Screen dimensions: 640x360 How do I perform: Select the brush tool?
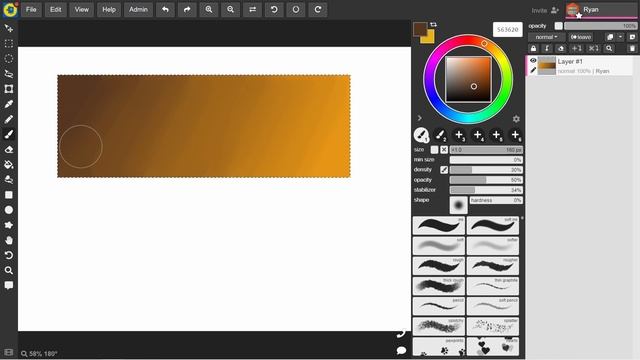coord(9,134)
